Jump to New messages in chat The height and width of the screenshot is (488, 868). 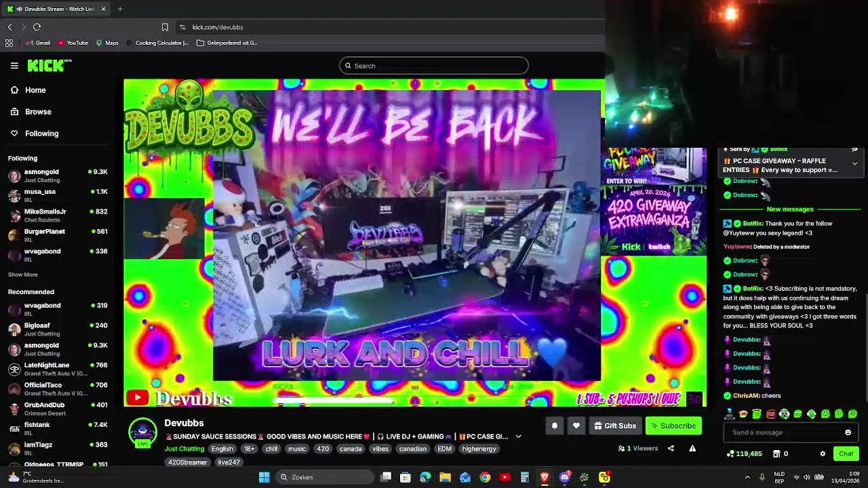point(790,209)
